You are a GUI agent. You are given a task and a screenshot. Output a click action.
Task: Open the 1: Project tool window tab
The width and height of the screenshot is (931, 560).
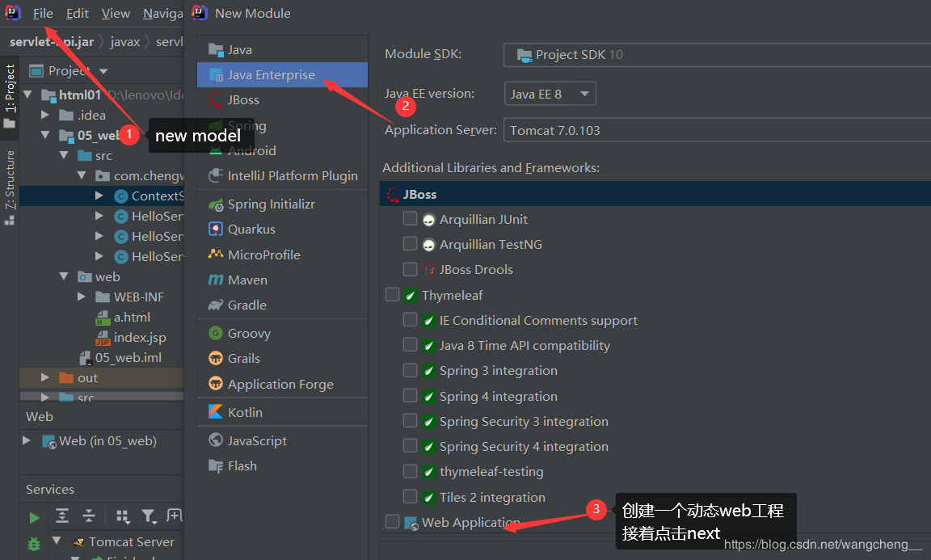(10, 95)
